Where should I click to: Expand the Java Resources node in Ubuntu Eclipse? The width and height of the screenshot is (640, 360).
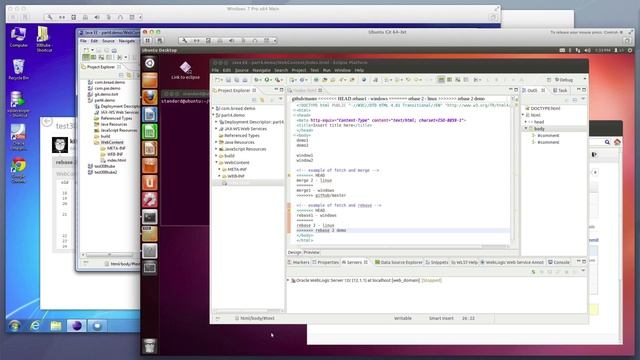[x=216, y=142]
